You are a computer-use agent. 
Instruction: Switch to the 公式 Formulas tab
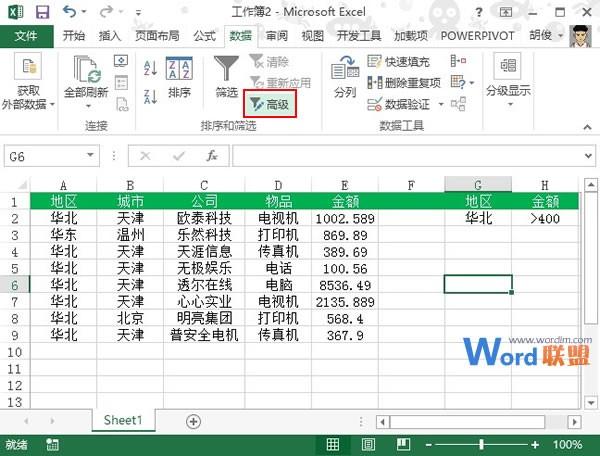[204, 36]
